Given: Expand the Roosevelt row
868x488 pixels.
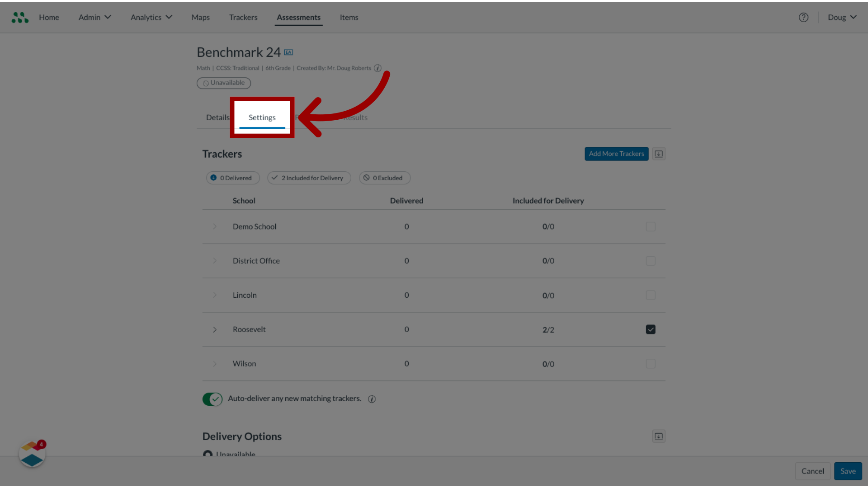Looking at the screenshot, I should 215,330.
